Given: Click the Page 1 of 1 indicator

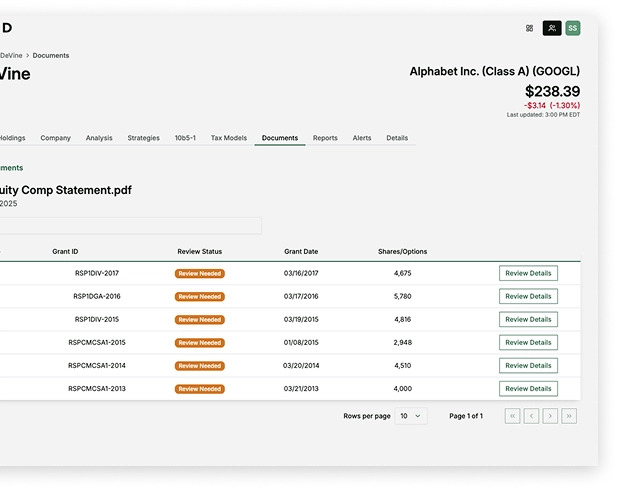Looking at the screenshot, I should coord(466,416).
